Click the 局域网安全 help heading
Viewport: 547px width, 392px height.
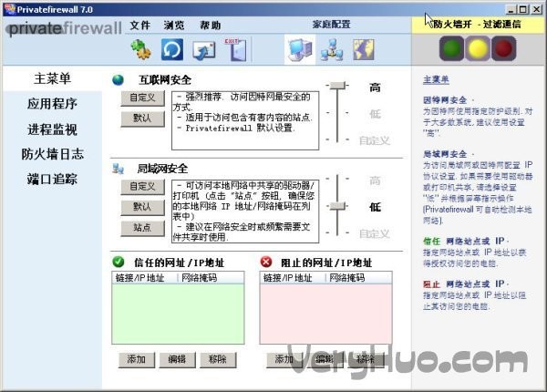(x=445, y=154)
